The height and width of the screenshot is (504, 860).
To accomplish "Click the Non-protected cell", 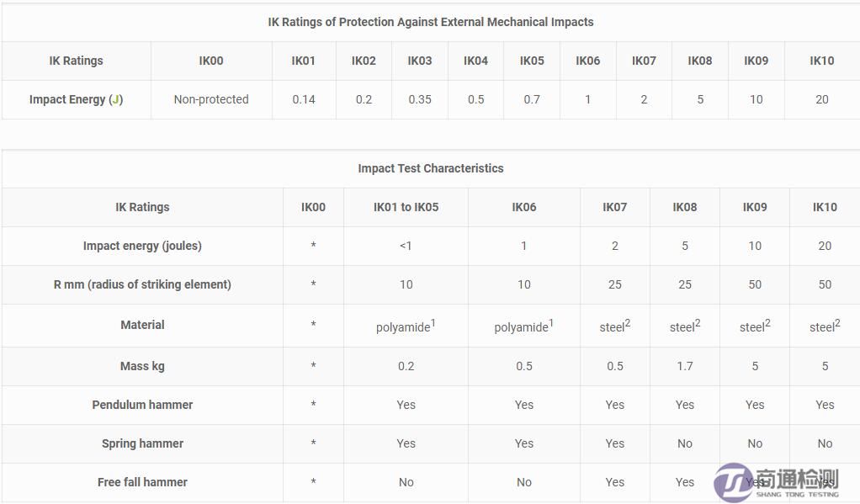I will pyautogui.click(x=211, y=99).
